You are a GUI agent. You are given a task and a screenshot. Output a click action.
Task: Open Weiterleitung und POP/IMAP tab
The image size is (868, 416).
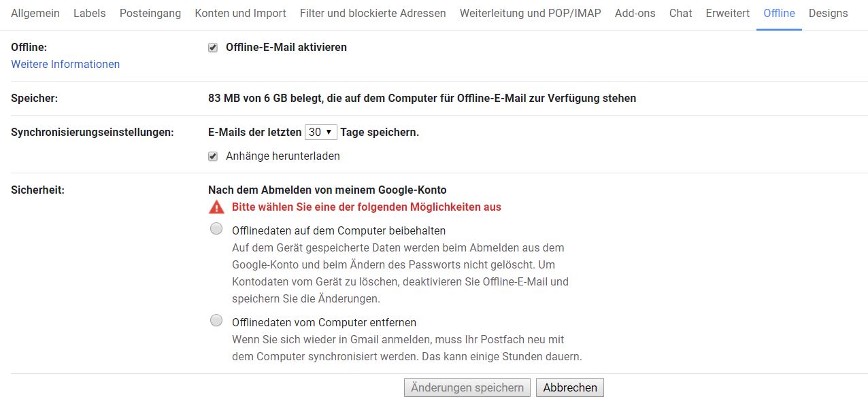[x=530, y=14]
